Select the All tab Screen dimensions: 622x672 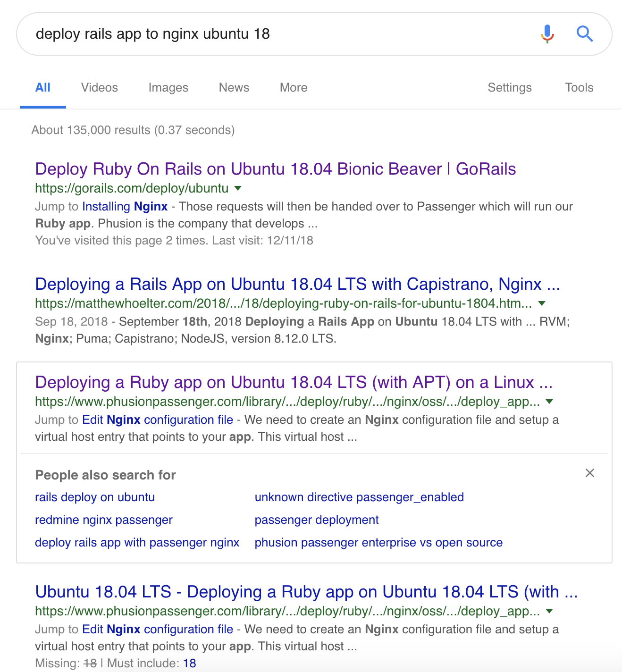[43, 88]
